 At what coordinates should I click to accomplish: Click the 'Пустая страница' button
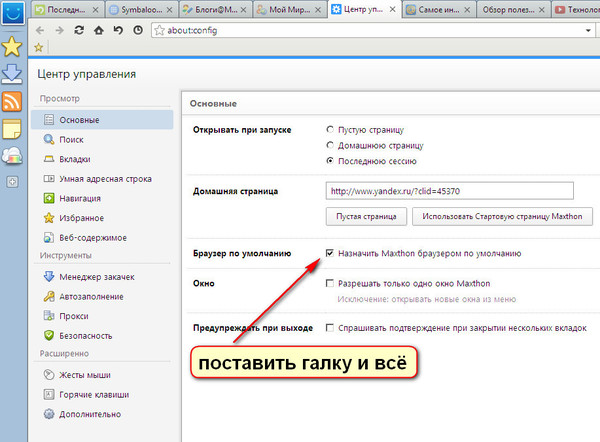365,216
